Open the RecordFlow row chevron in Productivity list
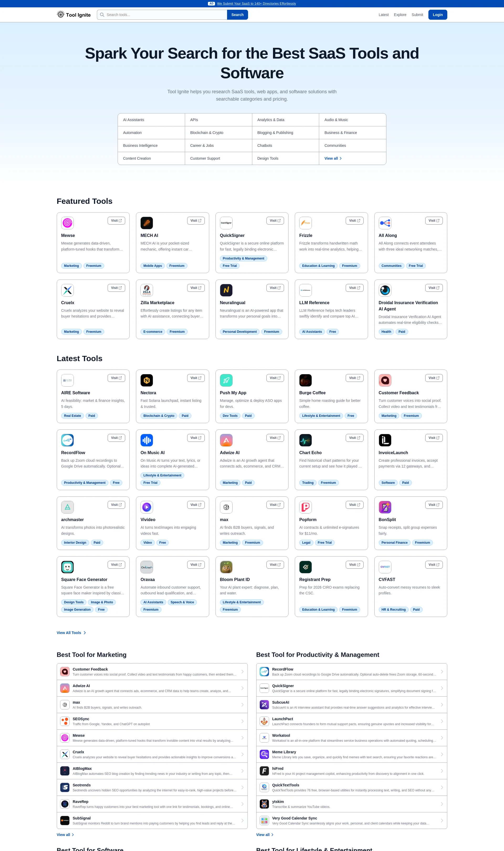This screenshot has width=504, height=851. click(442, 672)
